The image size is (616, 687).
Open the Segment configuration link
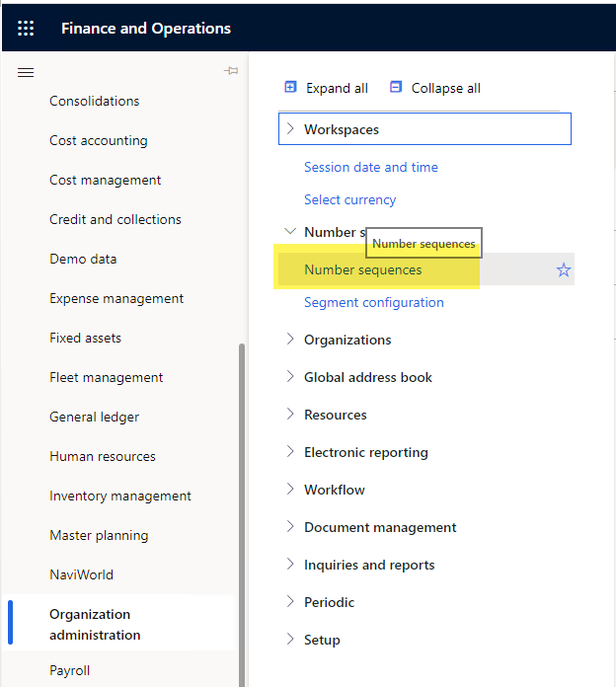point(374,302)
